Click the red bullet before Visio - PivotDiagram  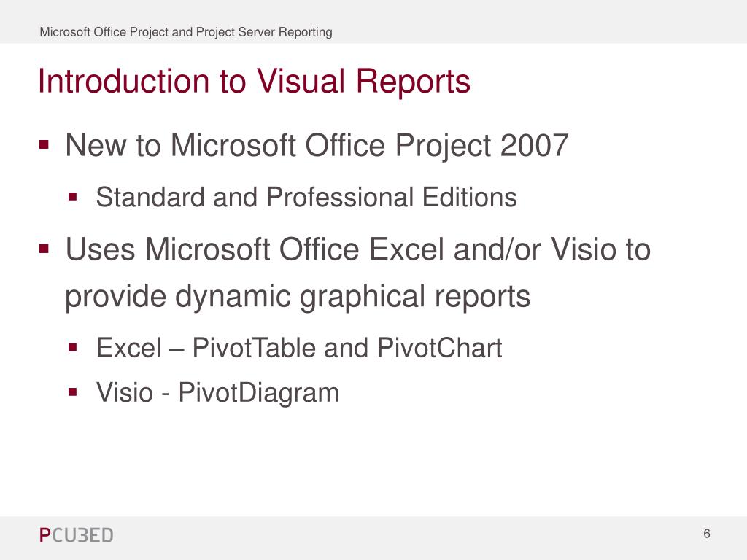pos(72,392)
